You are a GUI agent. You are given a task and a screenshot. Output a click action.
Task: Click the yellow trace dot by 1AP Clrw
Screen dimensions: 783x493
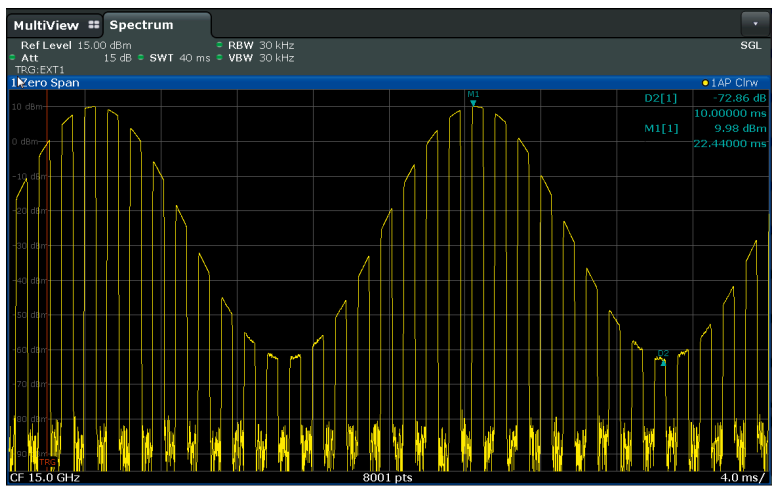point(704,83)
